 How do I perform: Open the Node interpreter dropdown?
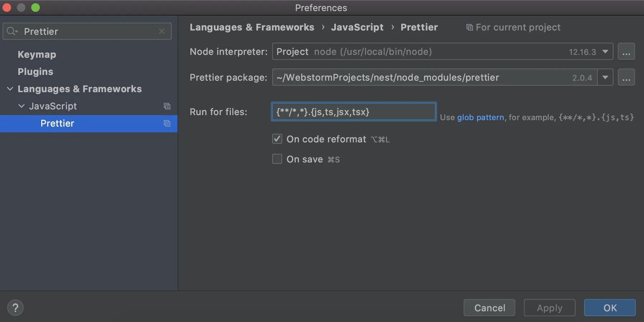tap(605, 52)
